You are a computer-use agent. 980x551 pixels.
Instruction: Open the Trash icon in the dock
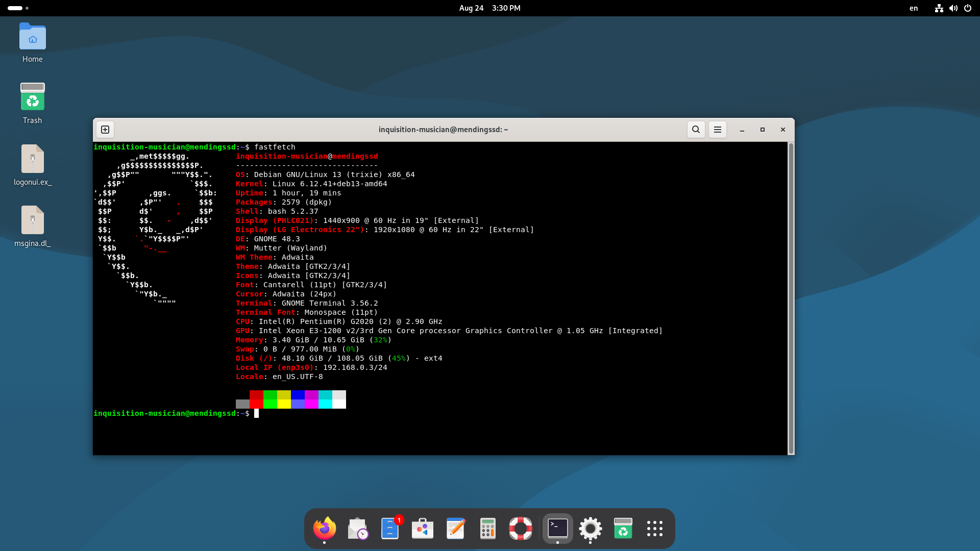click(x=623, y=529)
